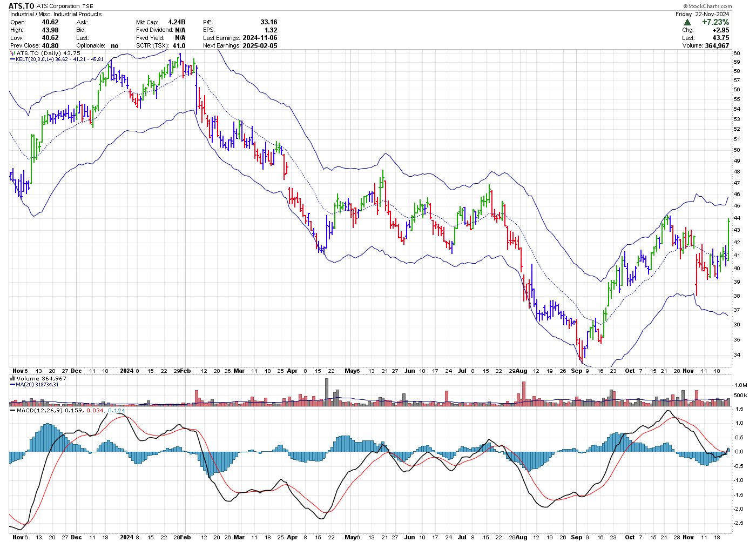Click the EPS value 1.32
Image resolution: width=756 pixels, height=542 pixels.
point(271,30)
